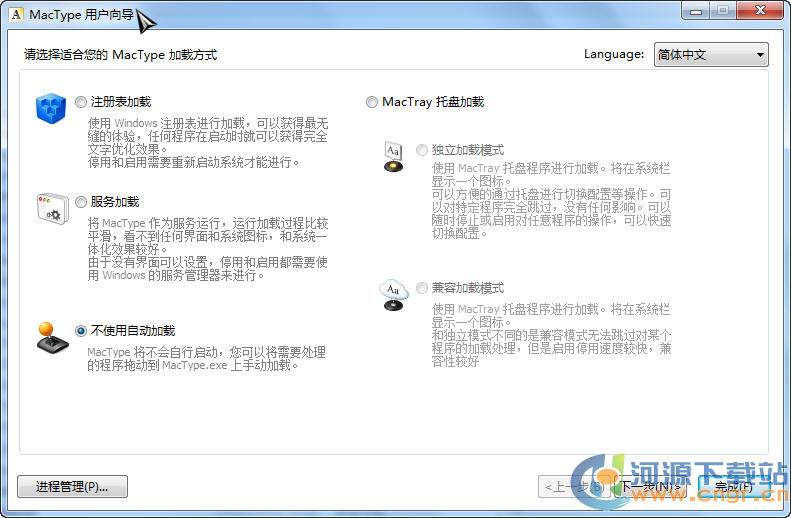Click the icon next to 兼容加载模式

tap(394, 295)
